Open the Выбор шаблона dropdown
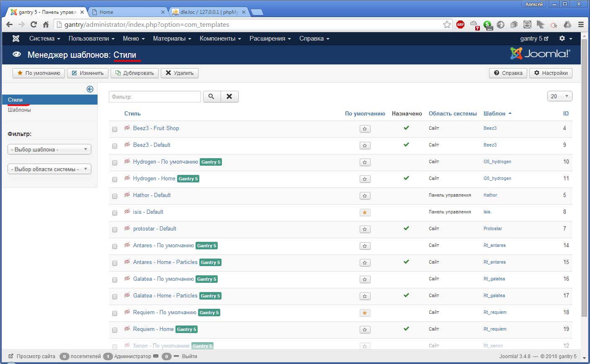The width and height of the screenshot is (590, 364). pyautogui.click(x=49, y=149)
